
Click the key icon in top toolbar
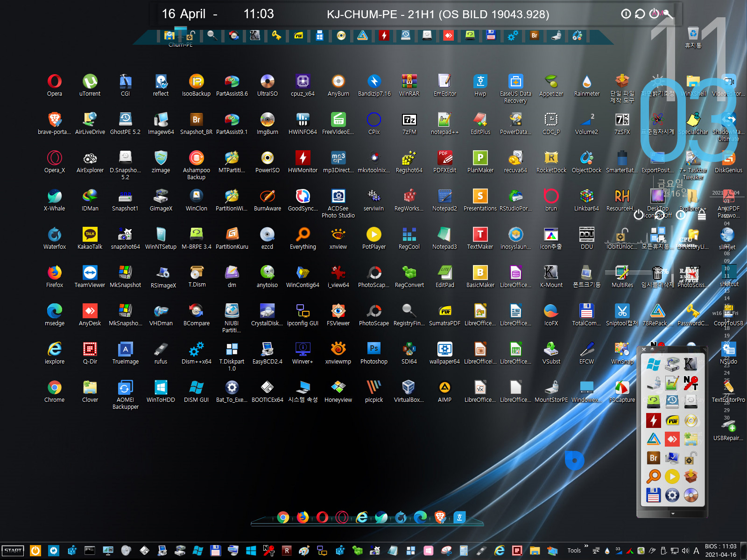(277, 35)
